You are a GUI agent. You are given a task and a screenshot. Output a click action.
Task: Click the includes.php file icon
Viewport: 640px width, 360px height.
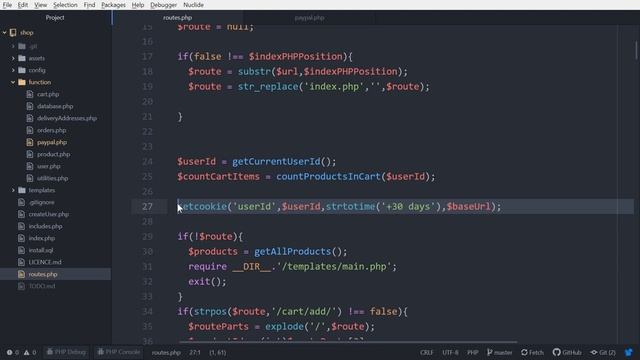(22, 226)
